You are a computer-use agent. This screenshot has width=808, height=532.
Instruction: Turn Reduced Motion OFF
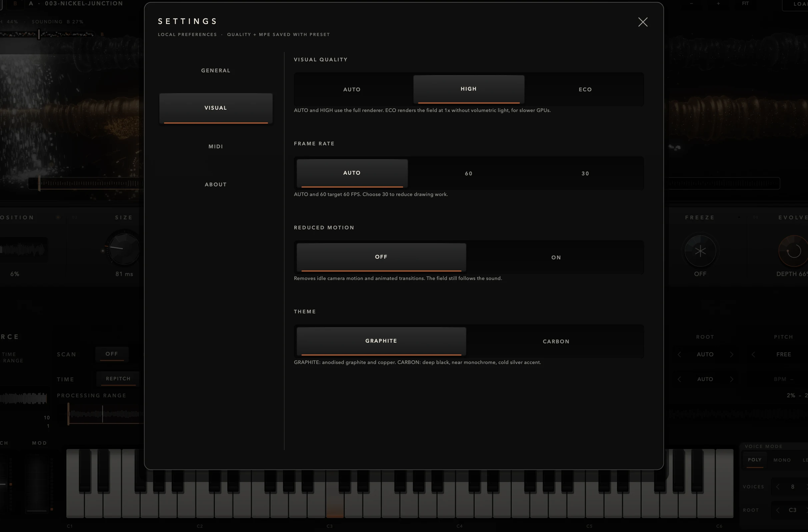[381, 257]
